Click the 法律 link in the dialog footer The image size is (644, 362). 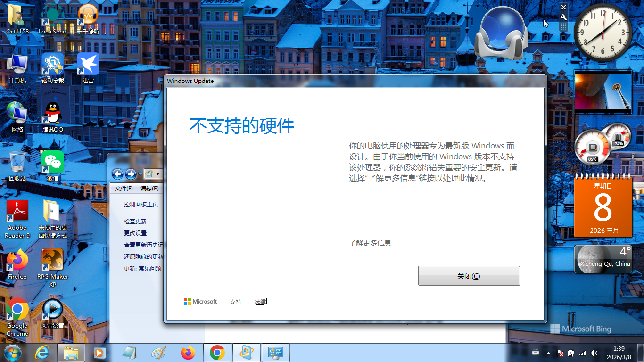[260, 302]
